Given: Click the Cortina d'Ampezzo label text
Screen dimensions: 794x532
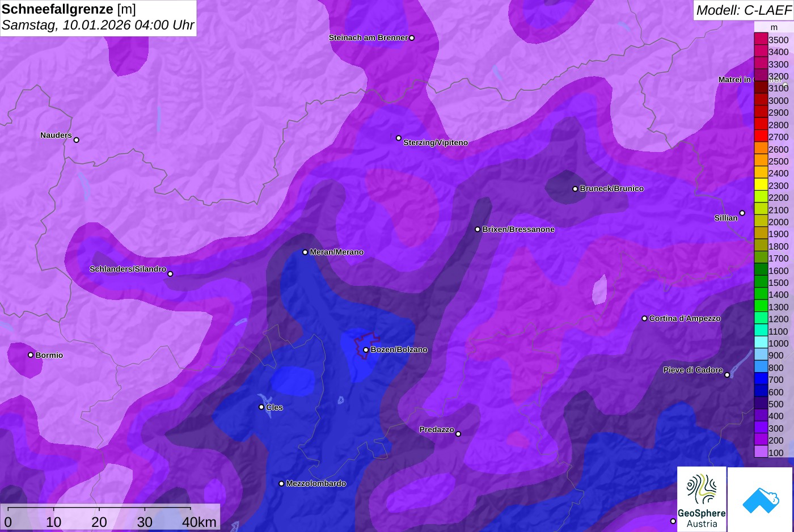Looking at the screenshot, I should pos(685,319).
